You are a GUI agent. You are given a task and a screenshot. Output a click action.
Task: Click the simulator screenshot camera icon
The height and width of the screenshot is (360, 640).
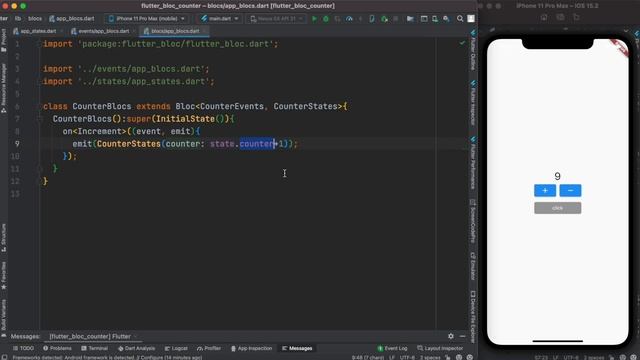[560, 17]
